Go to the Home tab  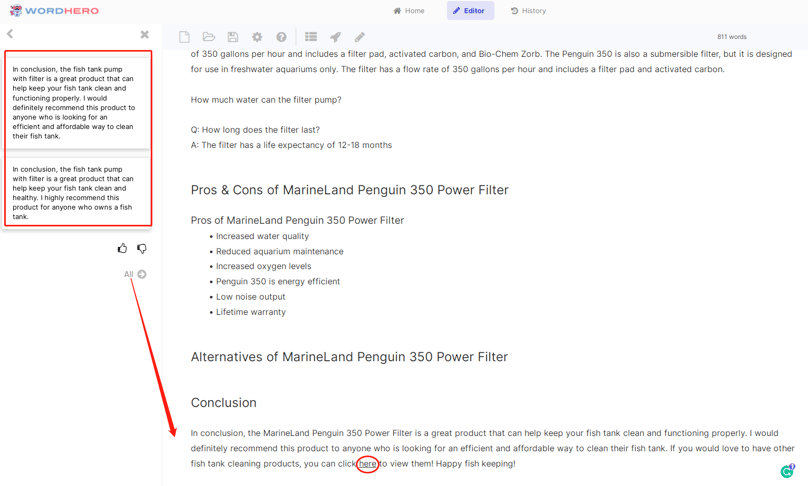click(x=409, y=10)
